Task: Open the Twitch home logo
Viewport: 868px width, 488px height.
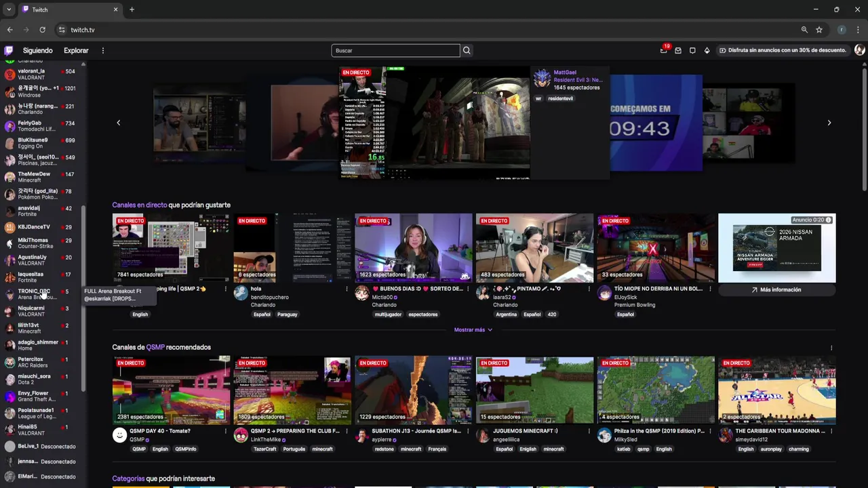Action: pyautogui.click(x=9, y=50)
